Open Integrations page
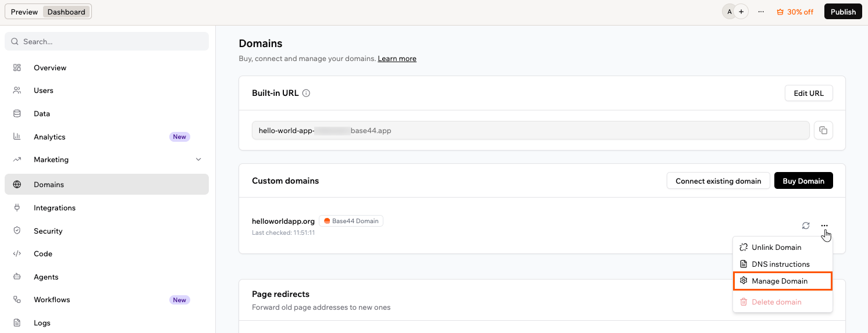The height and width of the screenshot is (333, 868). [x=106, y=207]
